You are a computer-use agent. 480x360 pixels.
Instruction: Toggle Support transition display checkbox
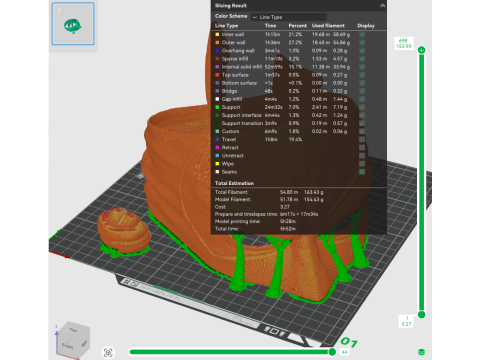(x=362, y=123)
